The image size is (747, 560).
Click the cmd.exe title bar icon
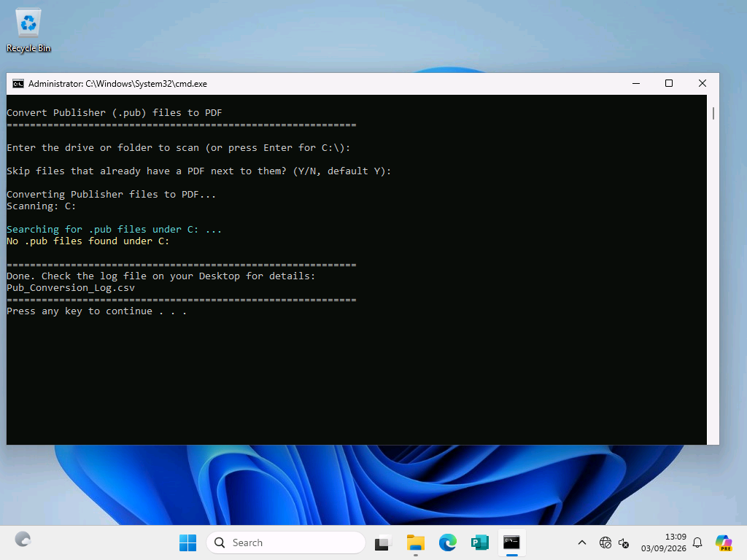(x=18, y=84)
